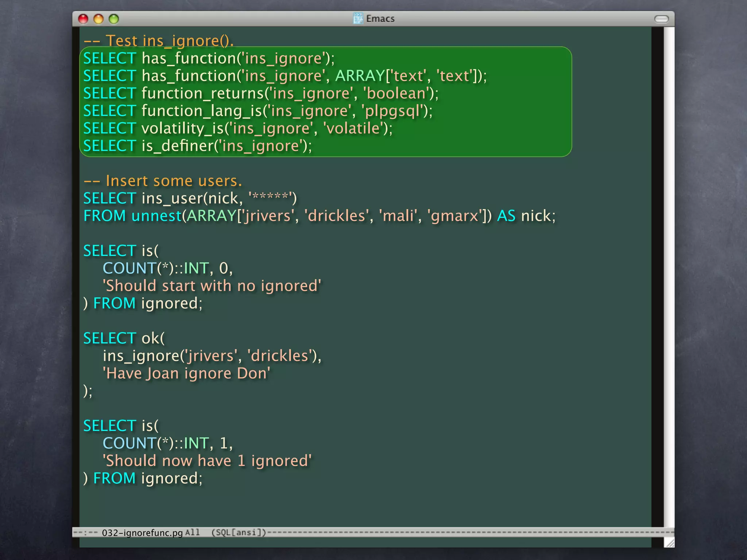Click the red close window button
The height and width of the screenshot is (560, 747).
(83, 19)
